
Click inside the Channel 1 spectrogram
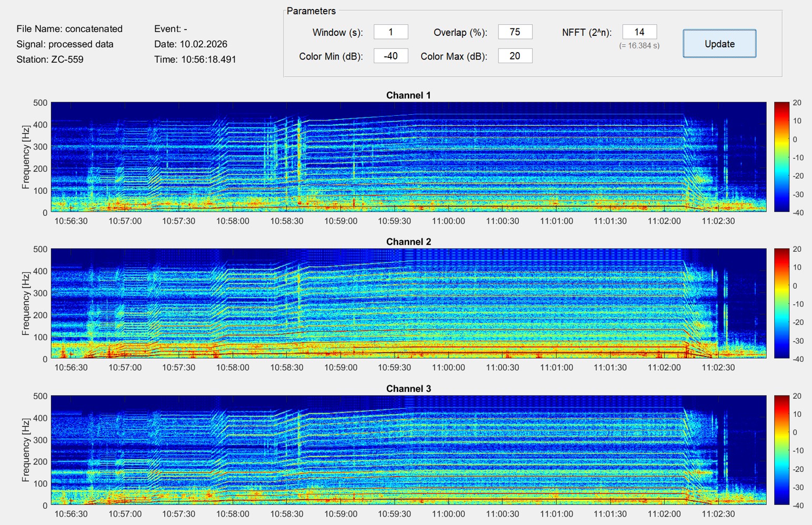408,157
